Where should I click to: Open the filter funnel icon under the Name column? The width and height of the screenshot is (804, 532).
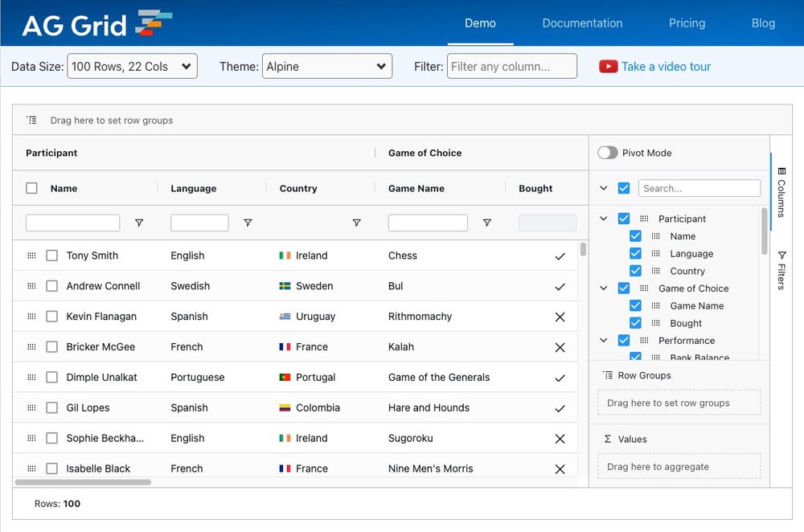point(139,223)
